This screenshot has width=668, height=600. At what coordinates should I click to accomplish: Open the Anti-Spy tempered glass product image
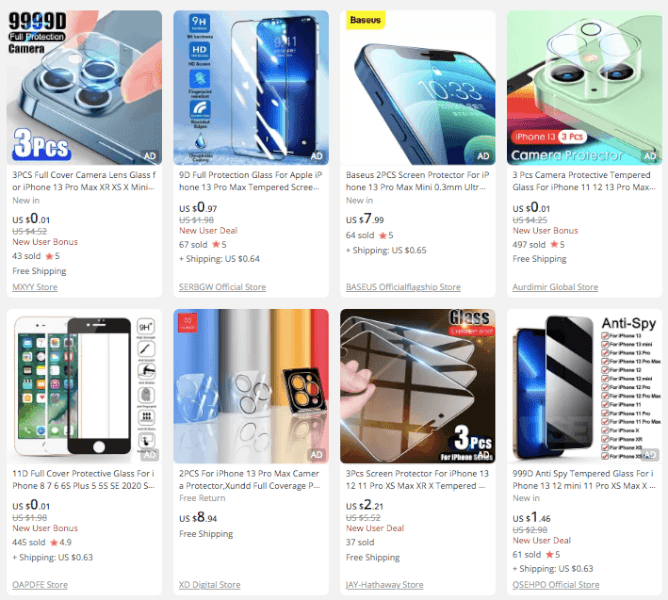coord(584,386)
